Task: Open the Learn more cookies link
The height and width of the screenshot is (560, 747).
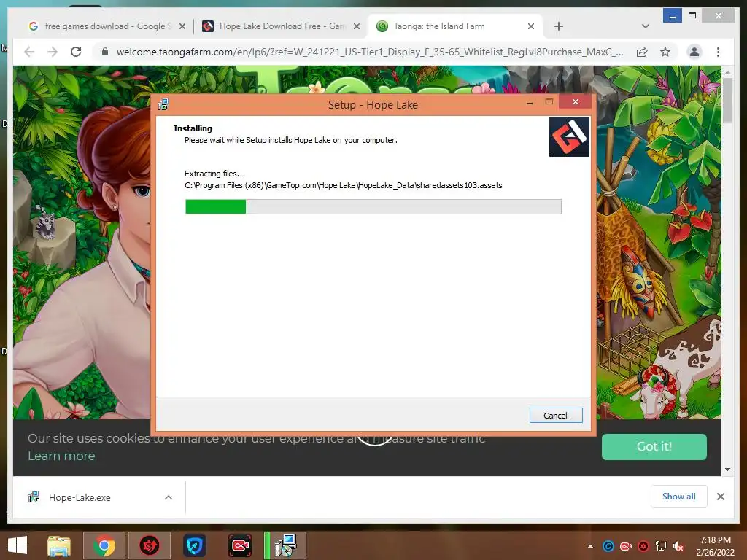Action: coord(61,456)
